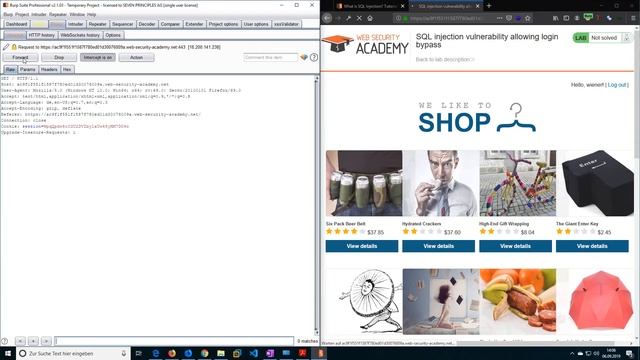Image resolution: width=640 pixels, height=360 pixels.
Task: Click the help icon beside the search bar
Action: coord(5,341)
